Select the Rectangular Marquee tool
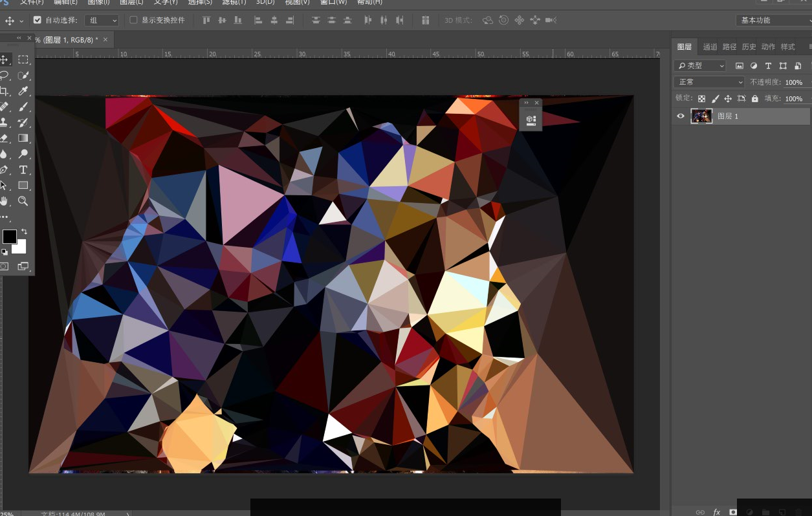Viewport: 812px width, 516px height. point(23,59)
